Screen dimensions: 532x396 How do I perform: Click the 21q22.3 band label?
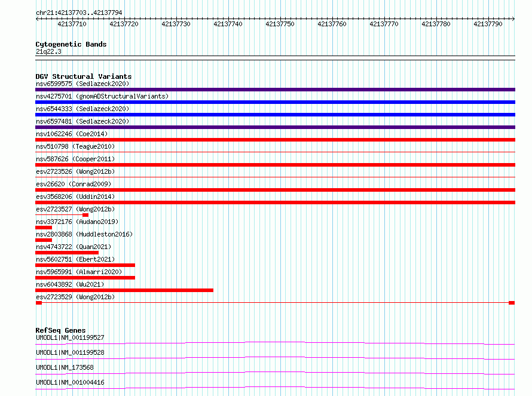[48, 51]
